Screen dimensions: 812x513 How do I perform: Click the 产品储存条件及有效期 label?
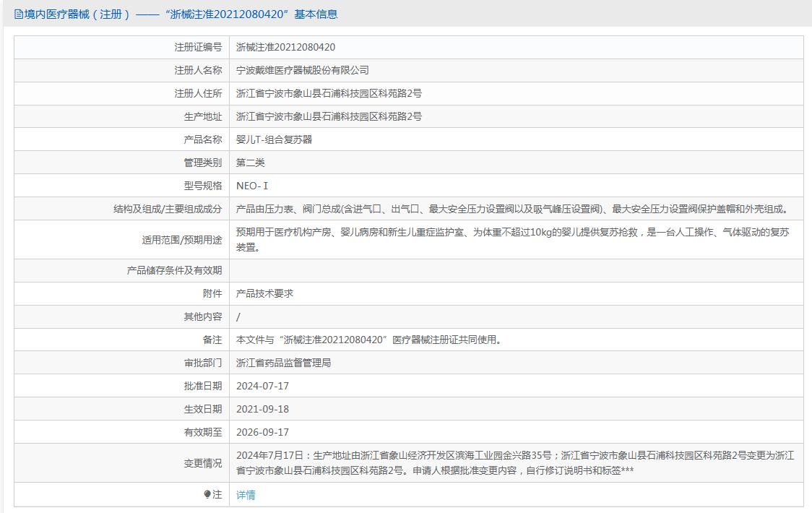[175, 270]
